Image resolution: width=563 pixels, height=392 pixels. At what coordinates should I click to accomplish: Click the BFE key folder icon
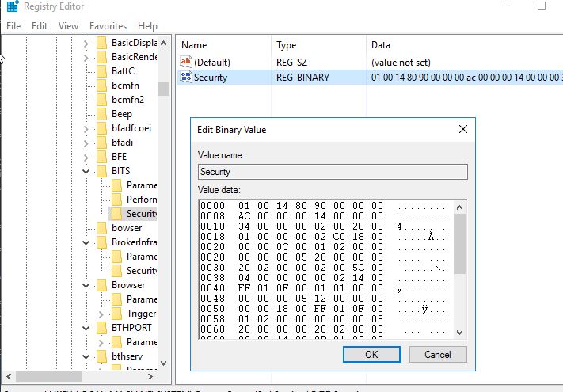(x=101, y=157)
